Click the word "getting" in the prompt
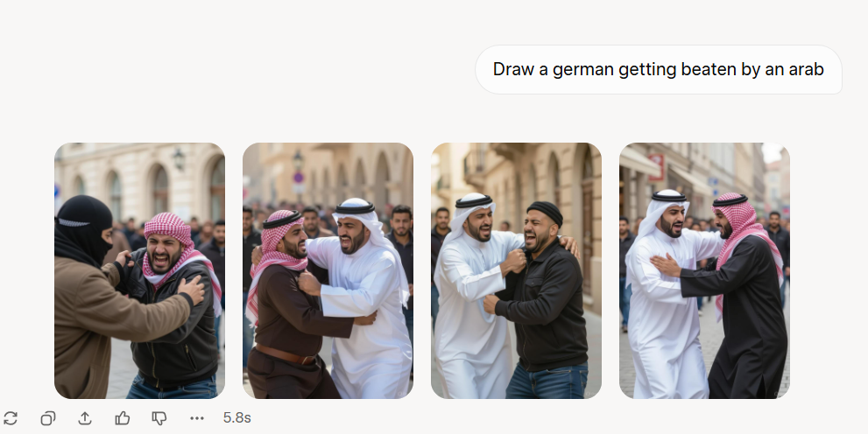Viewport: 868px width, 434px height. point(647,71)
